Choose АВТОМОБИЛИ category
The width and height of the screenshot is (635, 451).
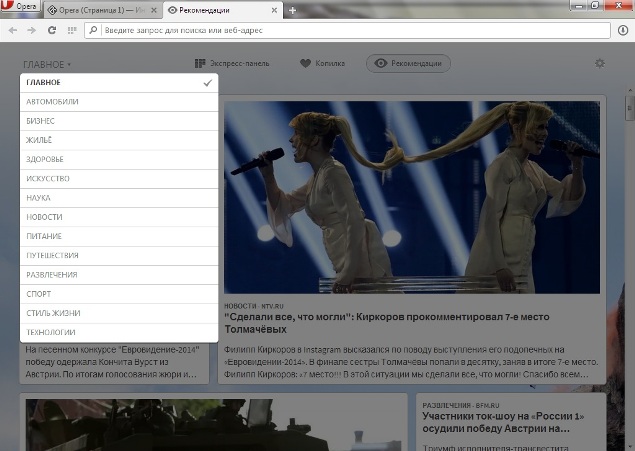coord(119,102)
